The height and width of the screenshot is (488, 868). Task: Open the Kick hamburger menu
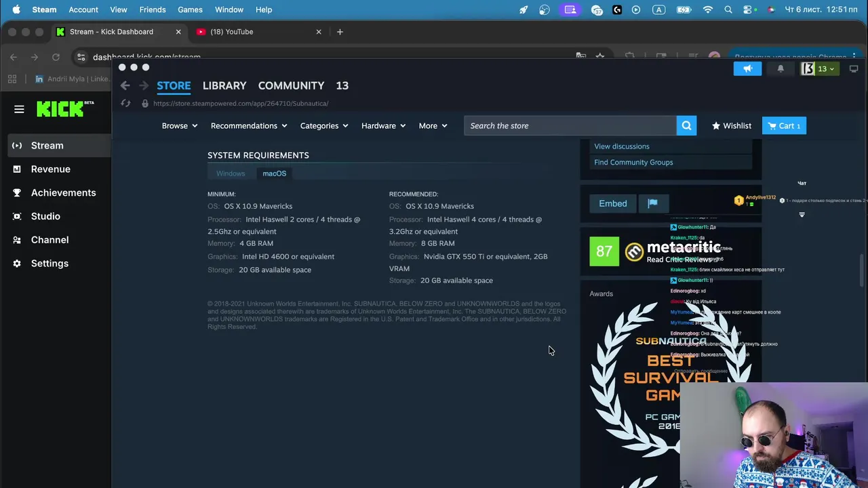coord(19,109)
